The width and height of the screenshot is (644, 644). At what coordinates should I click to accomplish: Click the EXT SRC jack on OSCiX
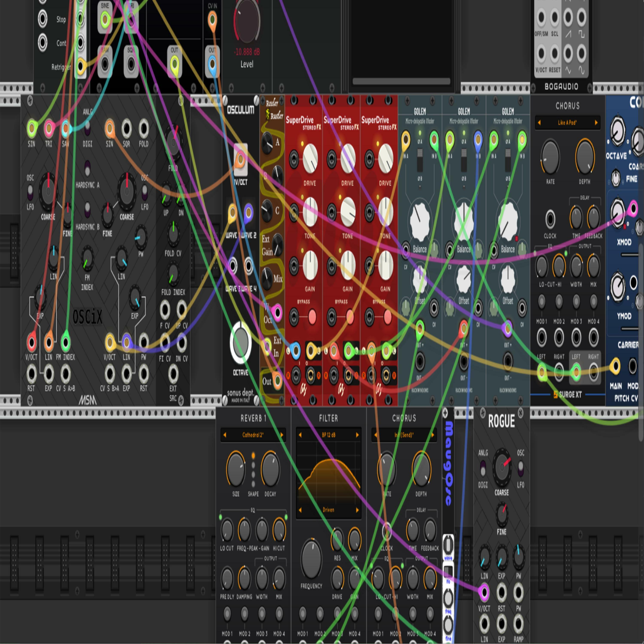(x=173, y=374)
